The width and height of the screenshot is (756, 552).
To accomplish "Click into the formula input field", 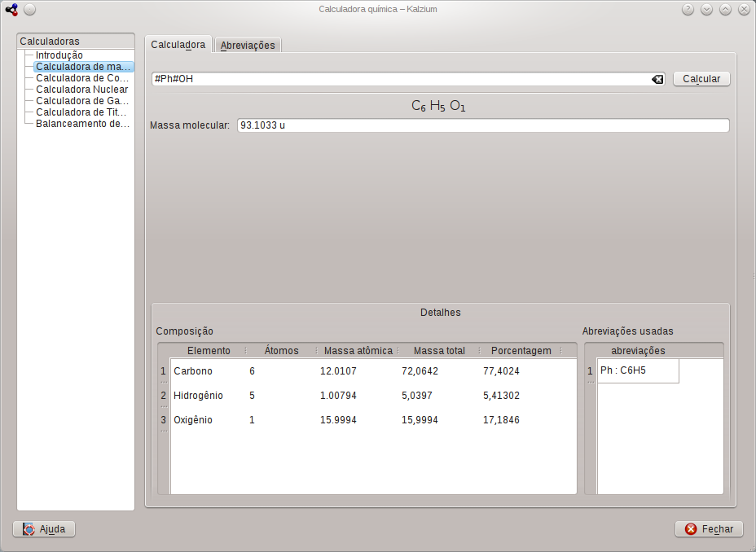I will pyautogui.click(x=399, y=79).
